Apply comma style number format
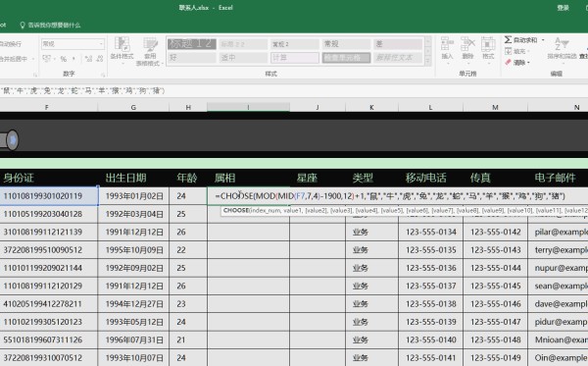The width and height of the screenshot is (588, 366). coord(73,59)
